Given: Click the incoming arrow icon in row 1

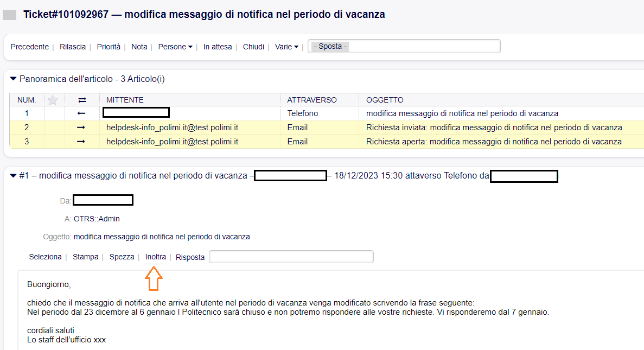Looking at the screenshot, I should pyautogui.click(x=81, y=113).
